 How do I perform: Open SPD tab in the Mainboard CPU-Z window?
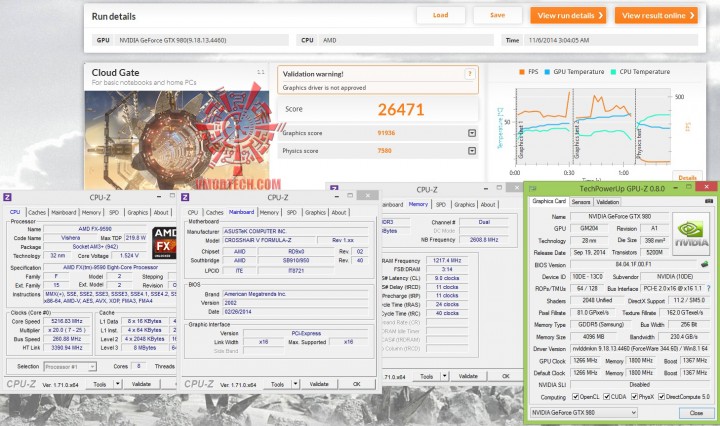click(292, 213)
